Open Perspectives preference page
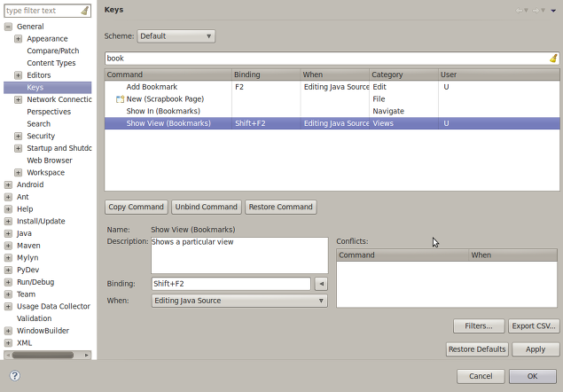 49,112
